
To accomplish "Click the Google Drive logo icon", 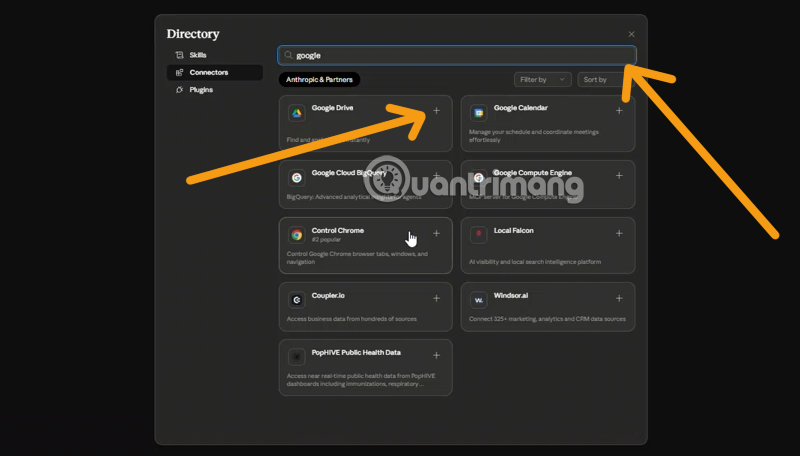I will tap(296, 113).
